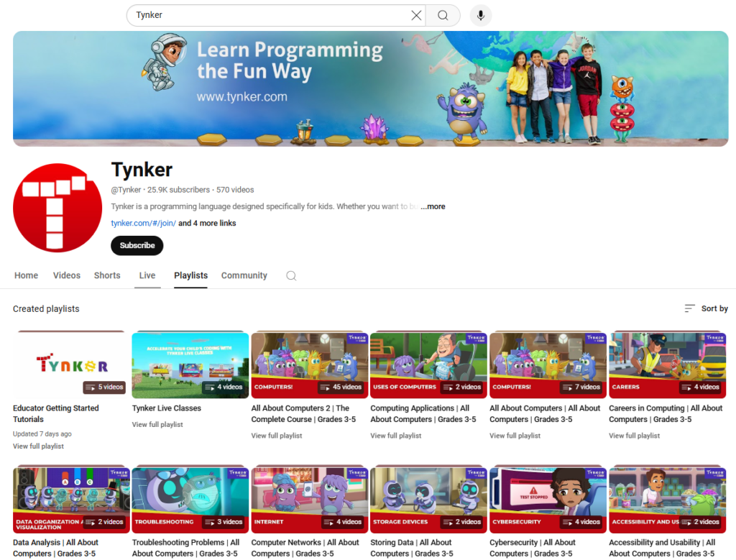This screenshot has width=736, height=560.
Task: Open Educator Getting Started Tutorials thumbnail
Action: [70, 365]
